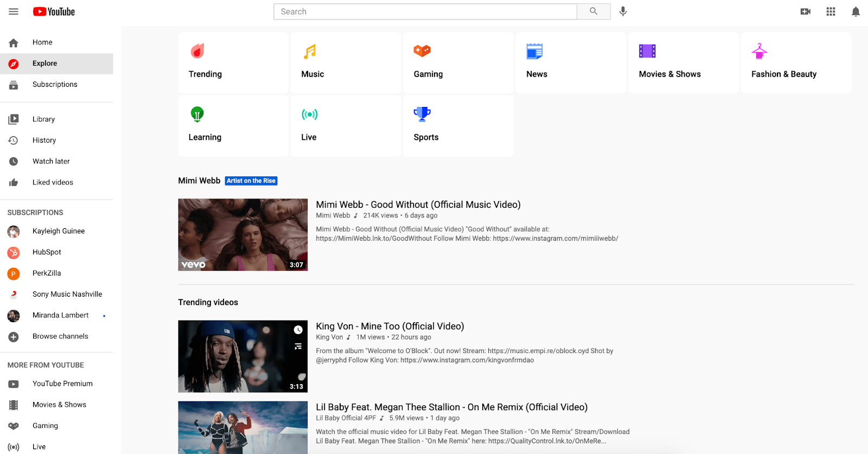Click the Trending flame icon
The width and height of the screenshot is (868, 454).
[x=197, y=51]
